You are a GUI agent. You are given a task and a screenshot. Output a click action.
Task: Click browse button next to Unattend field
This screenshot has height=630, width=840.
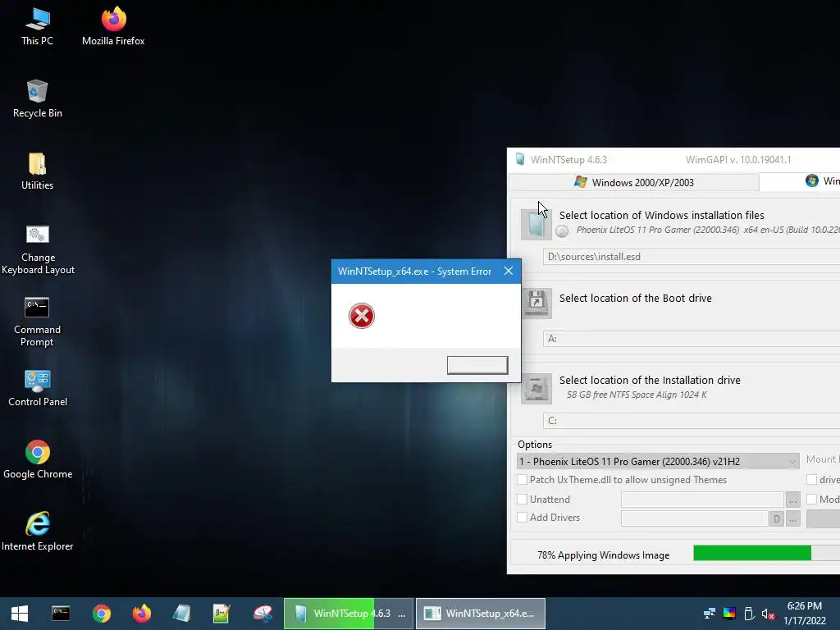pos(792,500)
